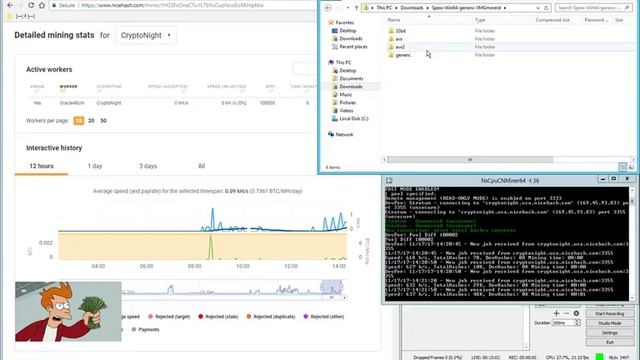Click 'This PC' in Explorer breadcrumb
This screenshot has width=640, height=360.
click(384, 8)
